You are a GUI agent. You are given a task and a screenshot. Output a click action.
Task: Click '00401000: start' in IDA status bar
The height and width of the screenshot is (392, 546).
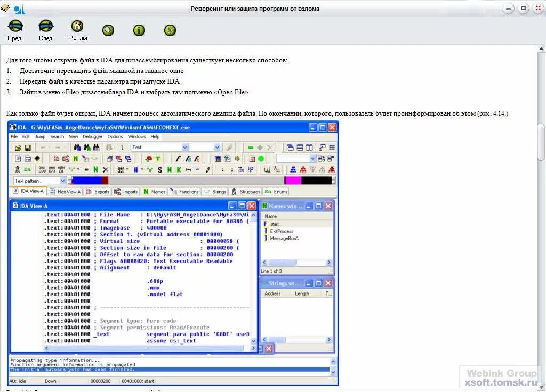click(x=138, y=381)
